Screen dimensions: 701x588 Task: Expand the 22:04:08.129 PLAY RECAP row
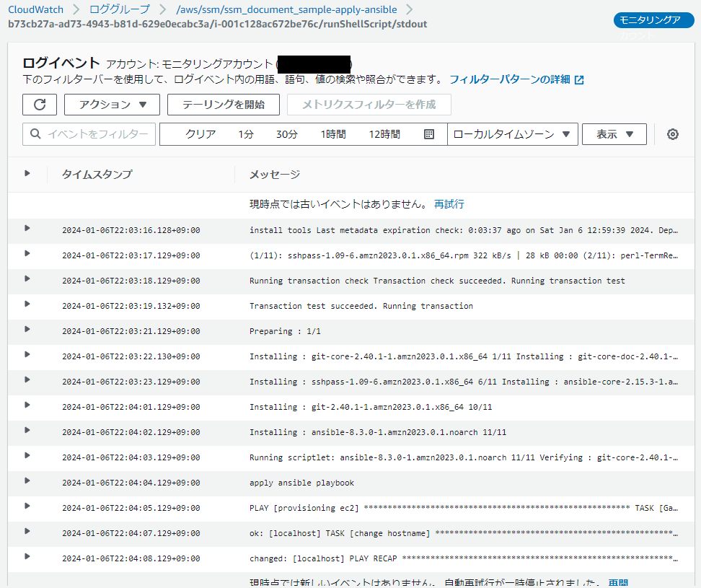27,557
